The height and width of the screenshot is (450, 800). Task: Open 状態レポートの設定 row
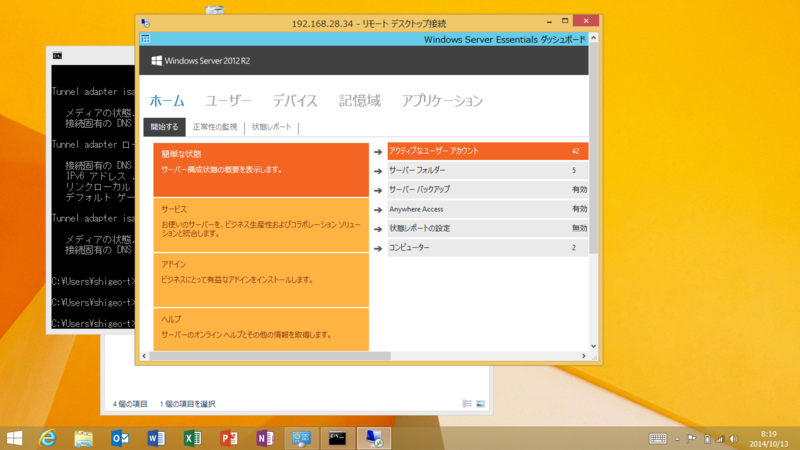point(488,229)
